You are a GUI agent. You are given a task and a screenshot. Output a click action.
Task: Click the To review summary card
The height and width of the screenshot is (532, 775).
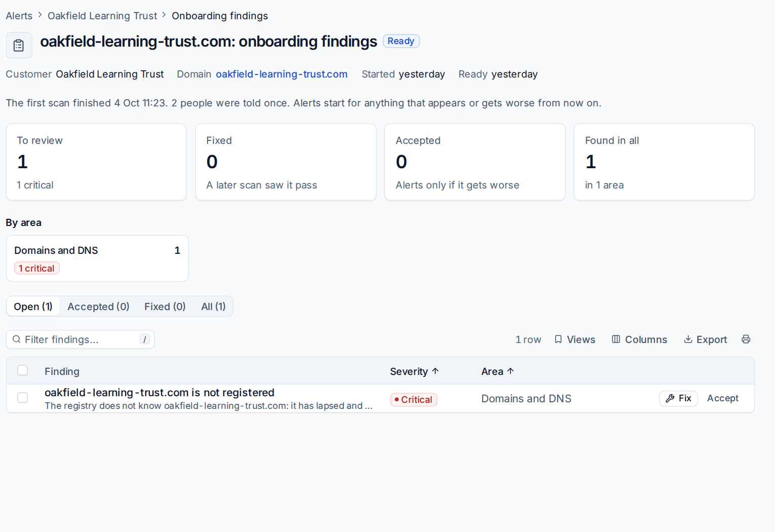point(96,162)
